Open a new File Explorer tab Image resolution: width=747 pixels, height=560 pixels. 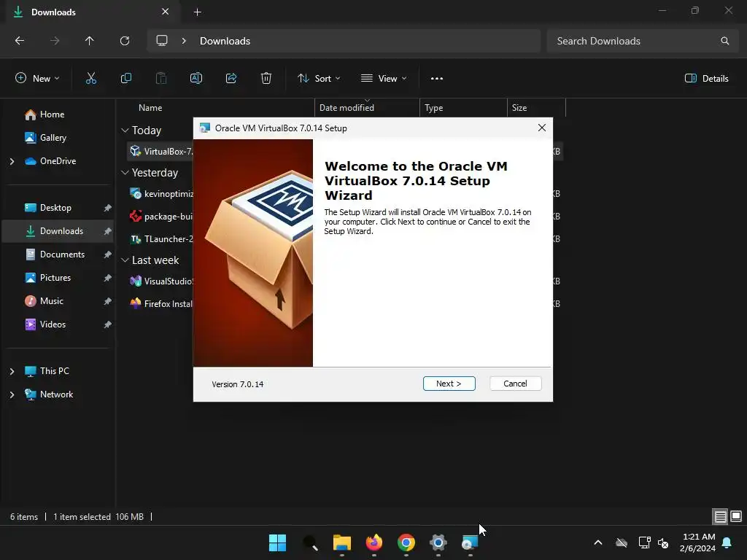click(x=197, y=12)
